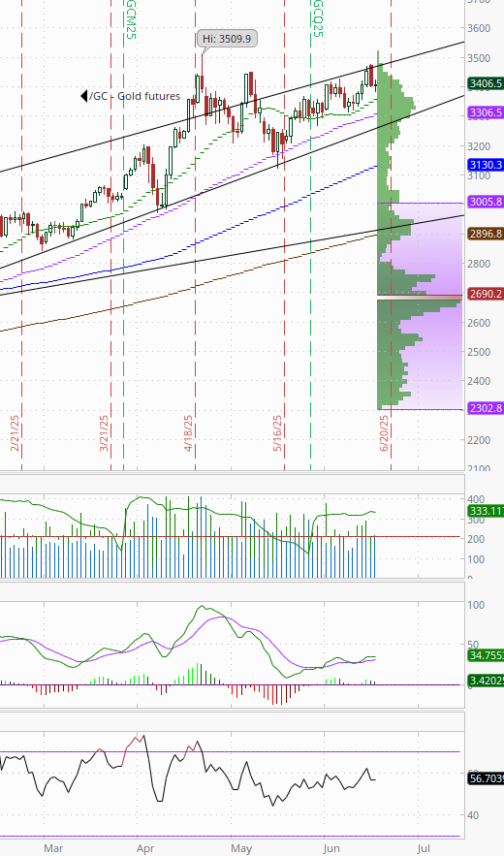
Task: Select the green 34.755 oscillator value
Action: pos(486,655)
